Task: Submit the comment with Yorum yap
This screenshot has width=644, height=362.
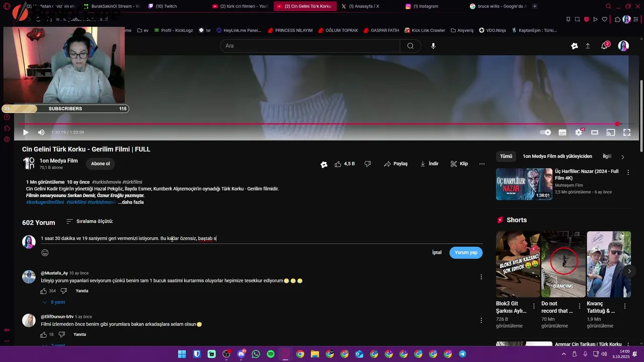Action: point(466,252)
